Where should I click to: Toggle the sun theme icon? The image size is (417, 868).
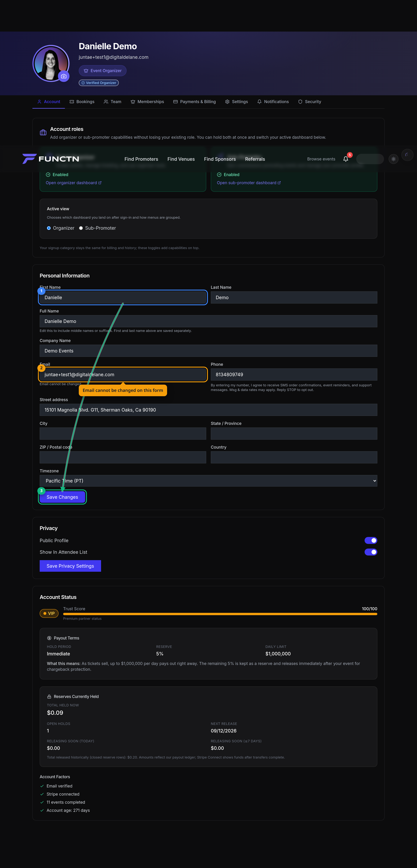pyautogui.click(x=393, y=159)
